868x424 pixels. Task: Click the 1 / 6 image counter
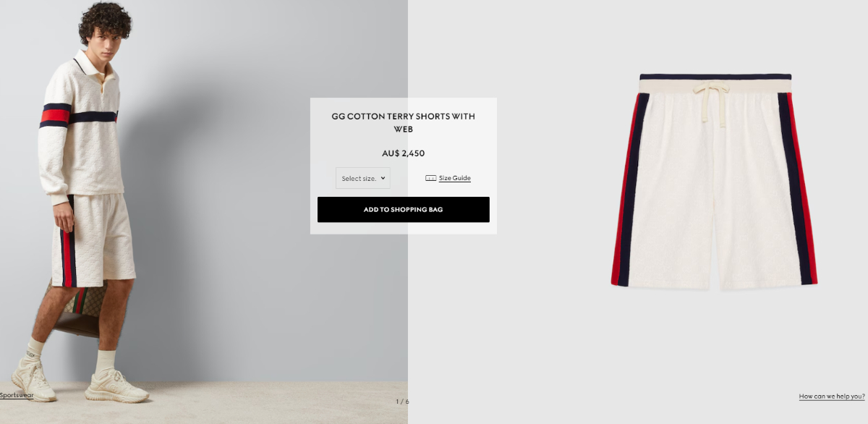(x=402, y=402)
